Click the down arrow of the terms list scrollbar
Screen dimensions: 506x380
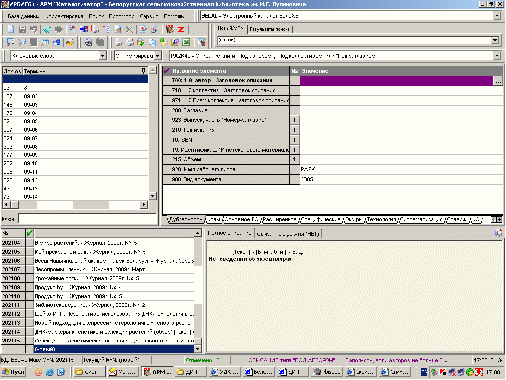152,196
